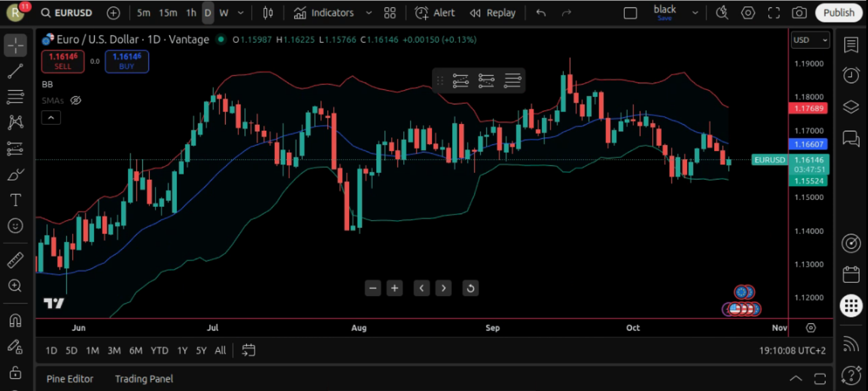Select the ruler measure tool
Image resolution: width=868 pixels, height=391 pixels.
pyautogui.click(x=16, y=260)
